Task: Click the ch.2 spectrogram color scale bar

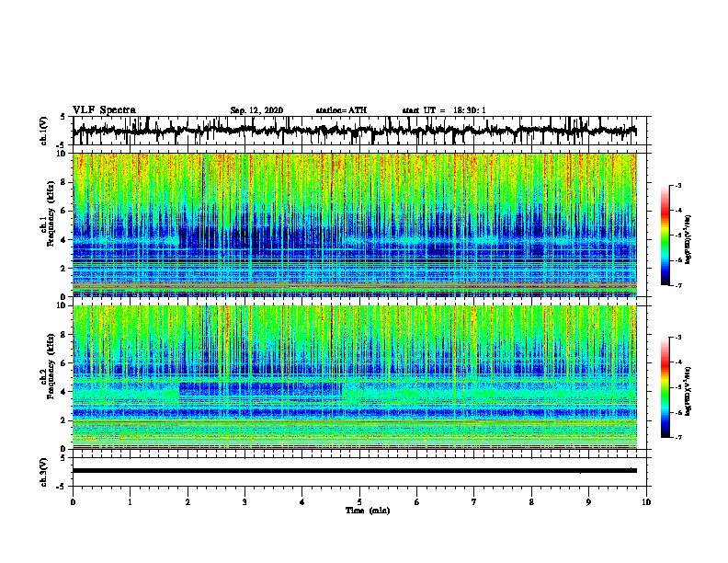Action: pyautogui.click(x=665, y=387)
